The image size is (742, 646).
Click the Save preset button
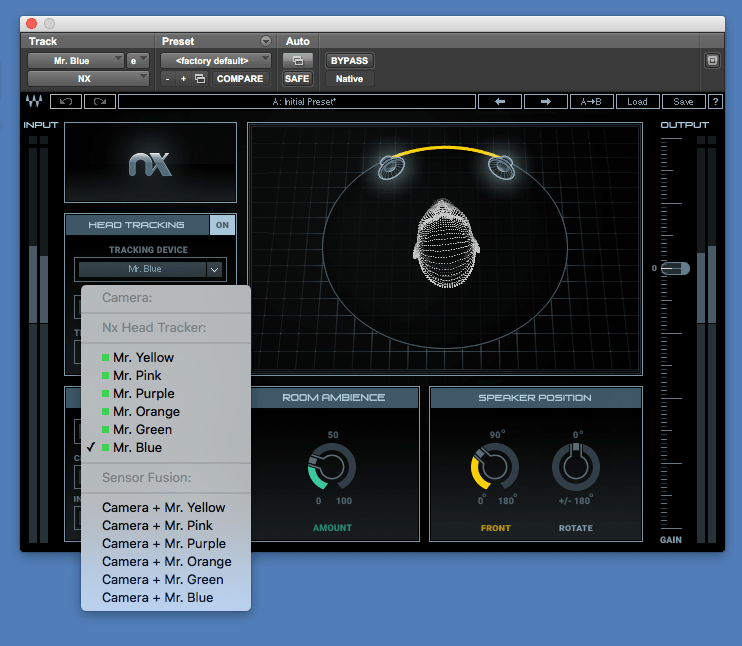(683, 101)
